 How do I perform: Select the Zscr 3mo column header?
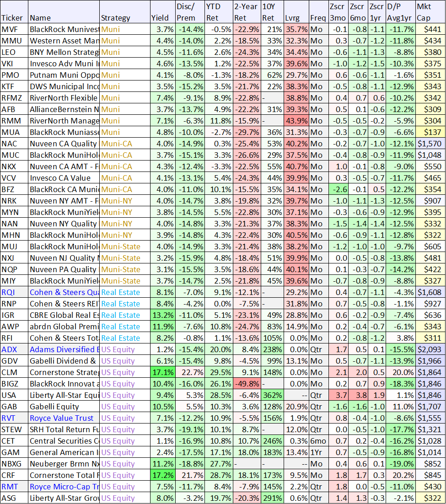pos(339,12)
